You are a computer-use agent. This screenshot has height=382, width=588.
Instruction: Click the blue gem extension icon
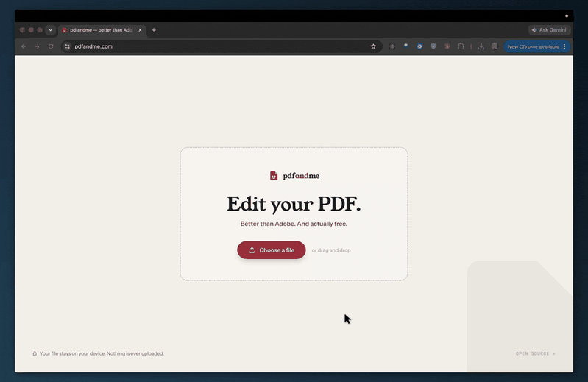pyautogui.click(x=405, y=46)
